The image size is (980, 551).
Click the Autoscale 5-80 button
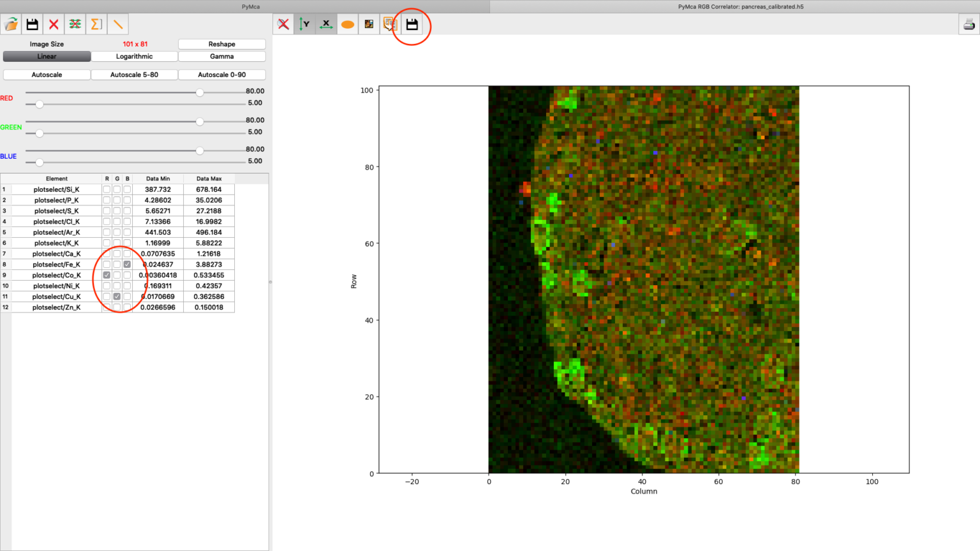click(x=134, y=75)
